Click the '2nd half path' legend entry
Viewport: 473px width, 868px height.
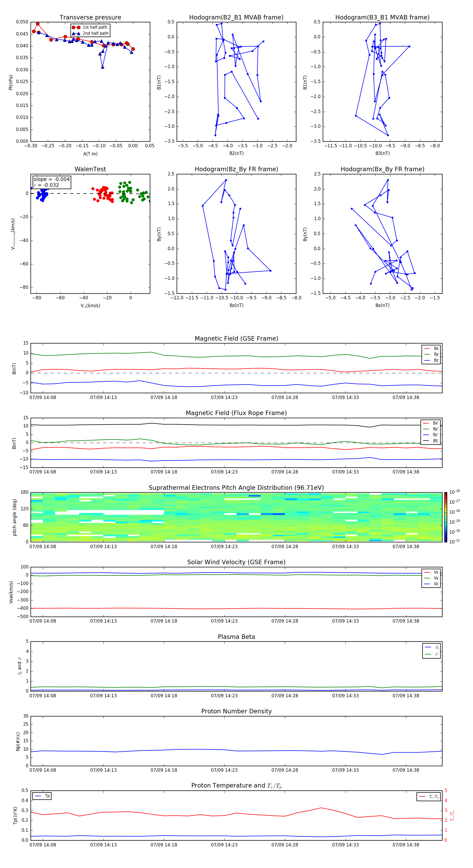91,33
